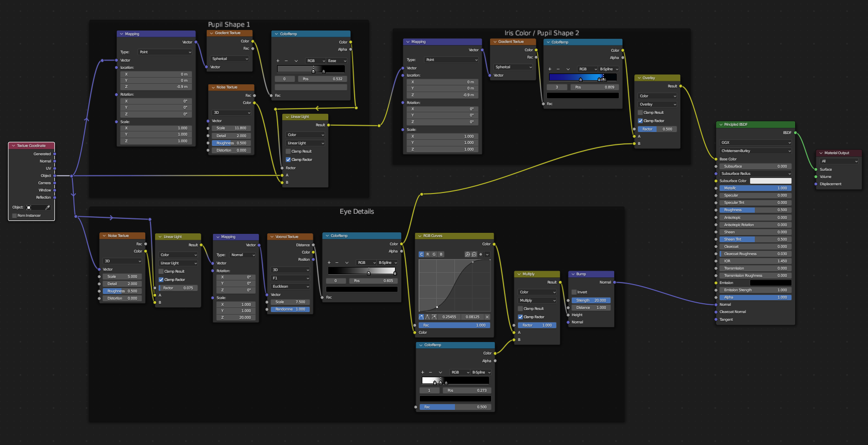Viewport: 868px width, 445px height.
Task: Toggle the From Instancer checkbox
Action: 14,216
